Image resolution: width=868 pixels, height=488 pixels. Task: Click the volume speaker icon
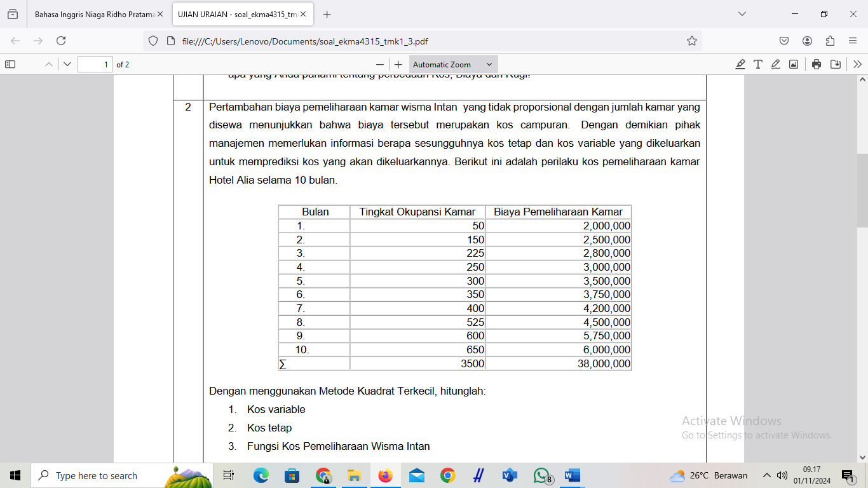[x=782, y=475]
